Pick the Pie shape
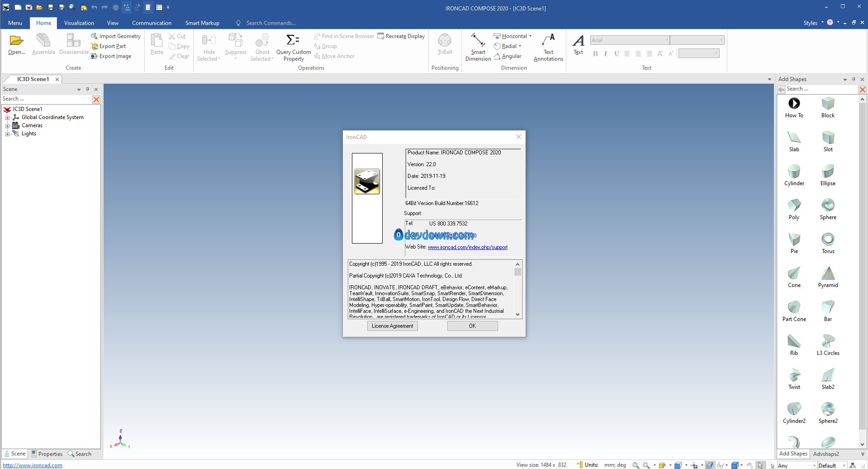This screenshot has height=469, width=868. (x=794, y=243)
